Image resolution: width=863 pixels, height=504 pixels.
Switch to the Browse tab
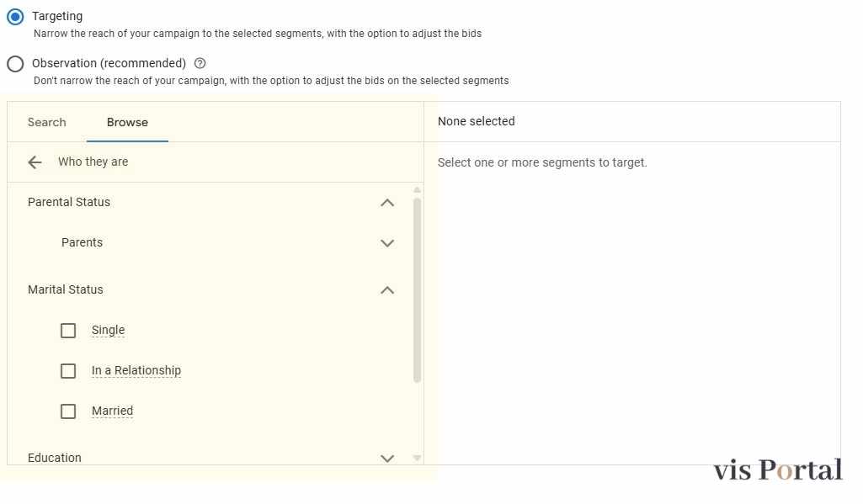tap(127, 122)
